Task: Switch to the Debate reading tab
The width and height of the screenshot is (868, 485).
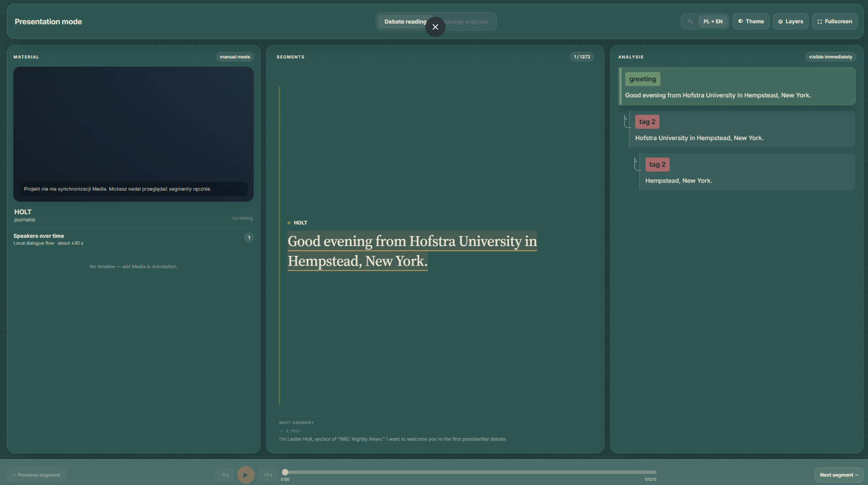Action: (405, 22)
